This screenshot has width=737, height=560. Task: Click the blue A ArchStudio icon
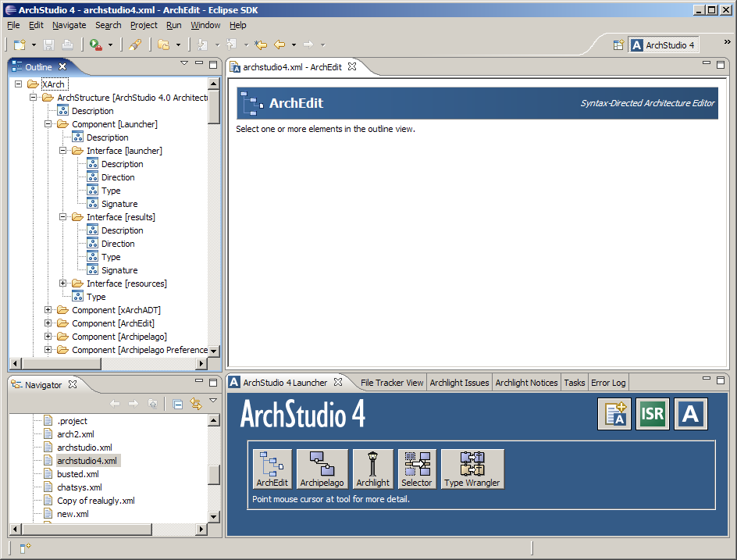click(x=690, y=414)
